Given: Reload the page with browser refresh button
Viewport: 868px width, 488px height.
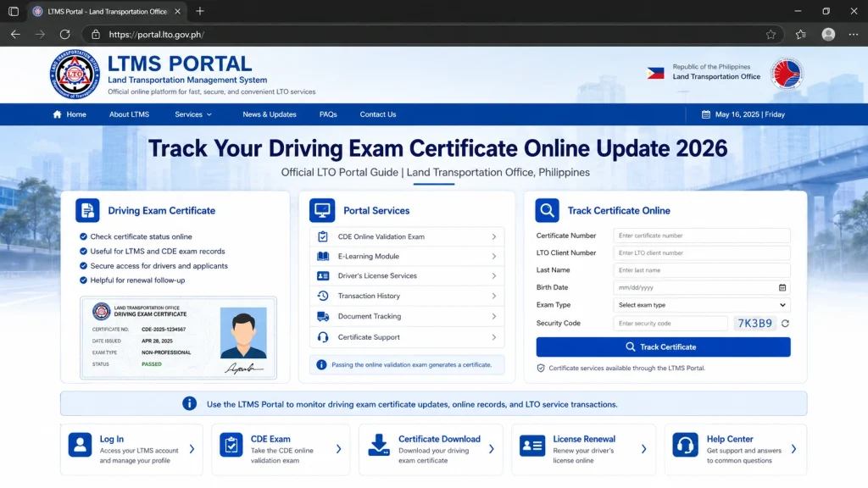Looking at the screenshot, I should 64,34.
